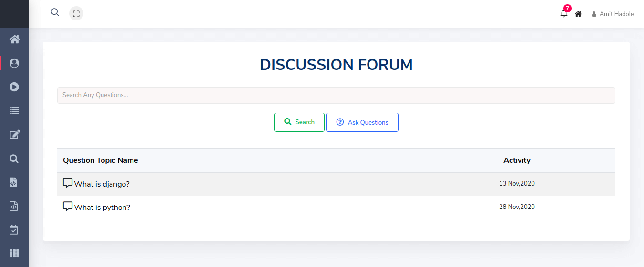Open the solid code file sidebar icon
The image size is (644, 267).
(14, 182)
